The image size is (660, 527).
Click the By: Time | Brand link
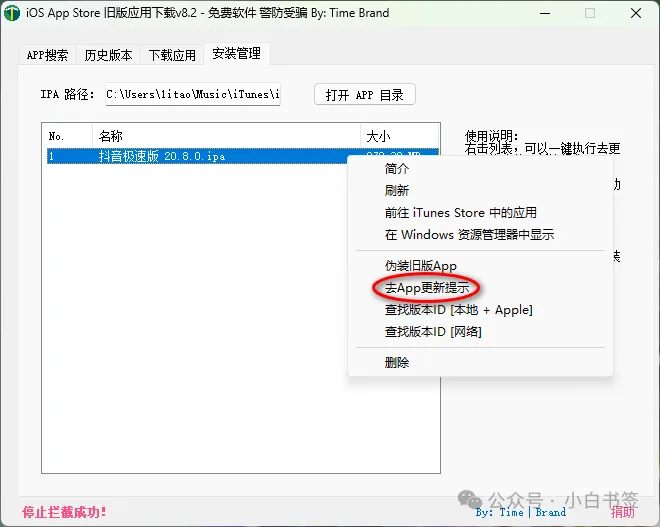click(x=521, y=512)
